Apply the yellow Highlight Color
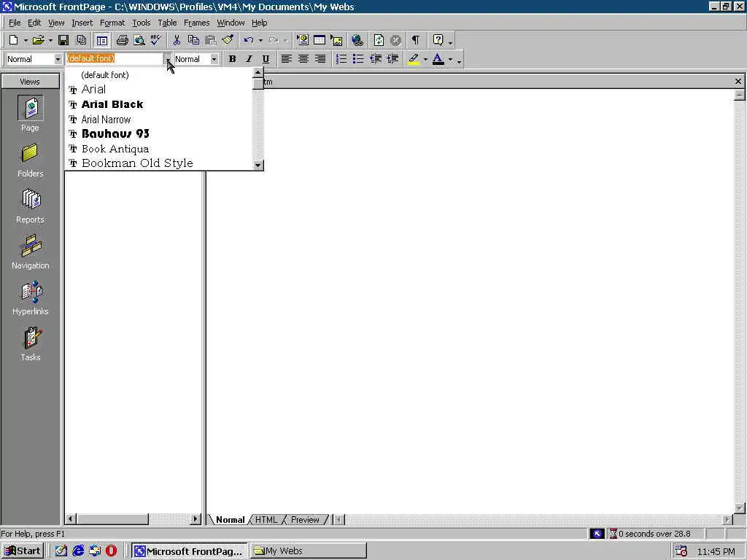This screenshot has height=560, width=747. coord(414,59)
